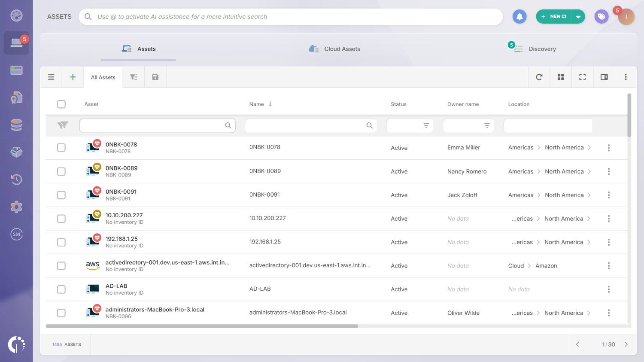Refresh the assets list with the refresh icon
The image size is (644, 362).
(539, 77)
